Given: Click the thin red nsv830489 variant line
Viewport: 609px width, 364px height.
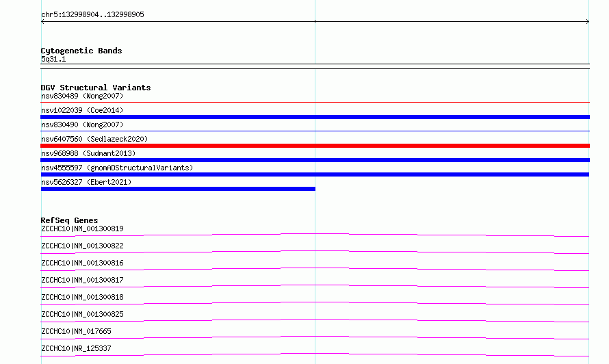Looking at the screenshot, I should [x=315, y=102].
